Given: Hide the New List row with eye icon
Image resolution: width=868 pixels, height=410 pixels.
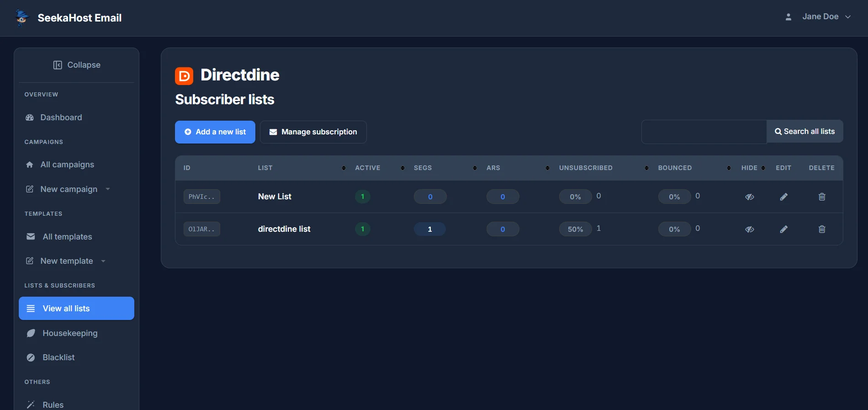Looking at the screenshot, I should [x=750, y=197].
